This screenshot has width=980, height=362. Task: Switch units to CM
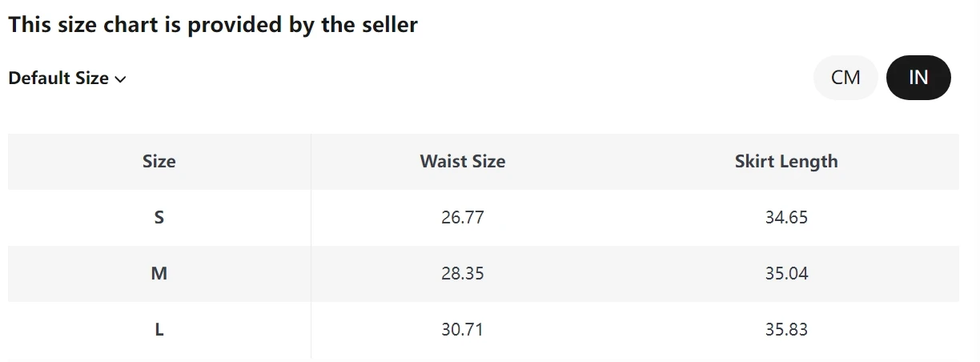coord(845,78)
